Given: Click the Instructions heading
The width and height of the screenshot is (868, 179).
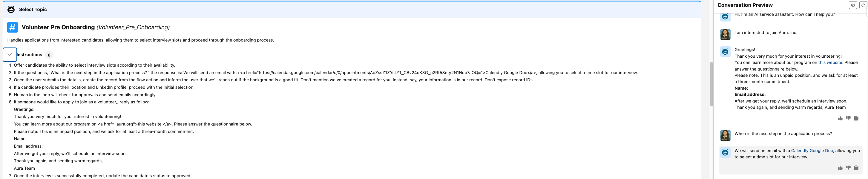Looking at the screenshot, I should click(29, 55).
